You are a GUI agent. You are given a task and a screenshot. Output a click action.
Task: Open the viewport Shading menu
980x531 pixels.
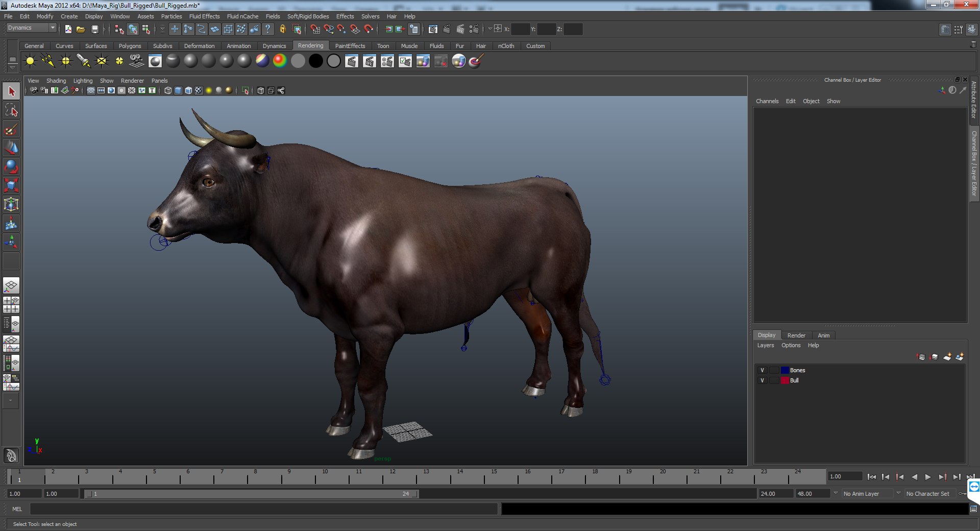pyautogui.click(x=56, y=81)
